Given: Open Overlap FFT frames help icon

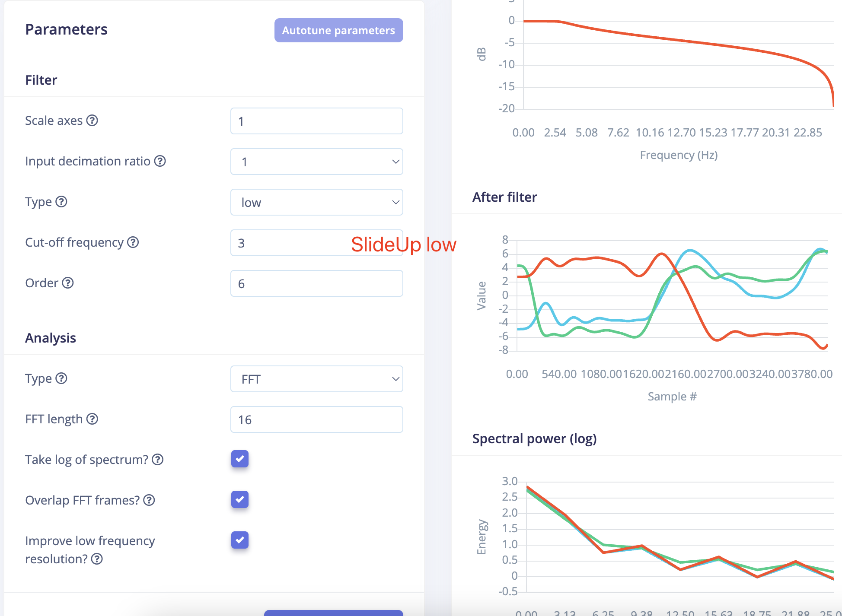Looking at the screenshot, I should (149, 500).
